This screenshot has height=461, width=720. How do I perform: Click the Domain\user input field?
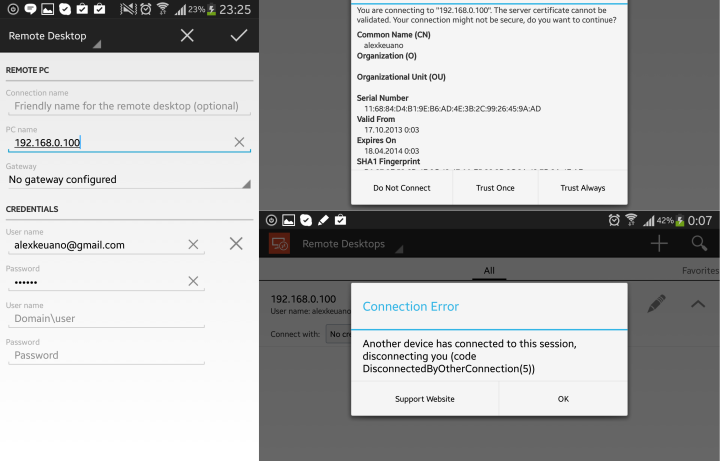pos(106,319)
